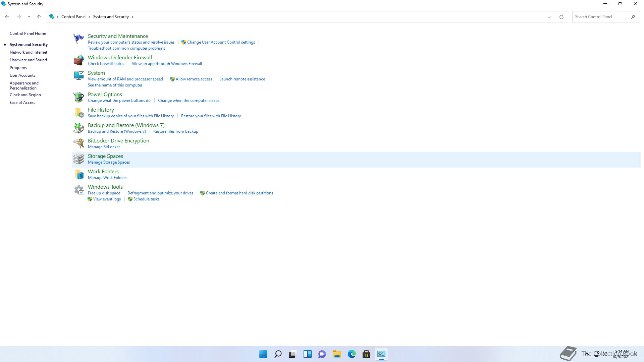Screen dimensions: 644x362
Task: Select Hardware and Sound in the sidebar
Action: pos(28,60)
